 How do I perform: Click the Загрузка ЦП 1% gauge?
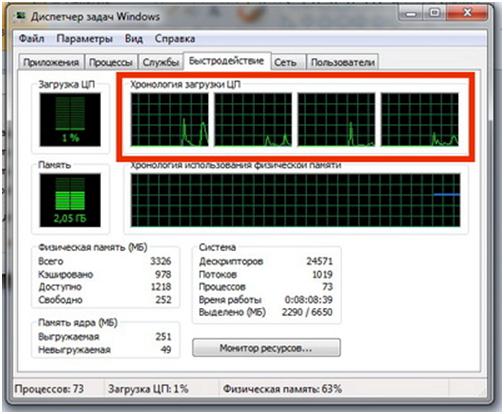pyautogui.click(x=70, y=120)
